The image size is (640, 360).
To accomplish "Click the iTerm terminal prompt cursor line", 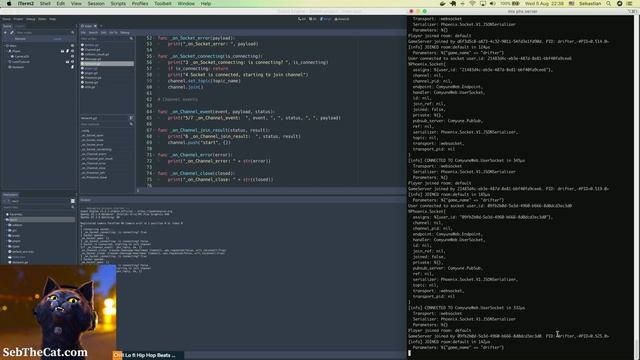I will click(x=409, y=353).
